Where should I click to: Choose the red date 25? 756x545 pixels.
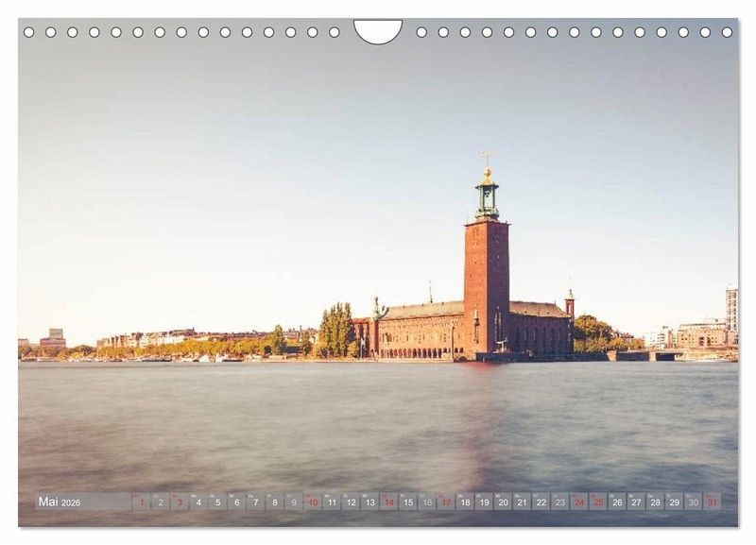coord(597,502)
